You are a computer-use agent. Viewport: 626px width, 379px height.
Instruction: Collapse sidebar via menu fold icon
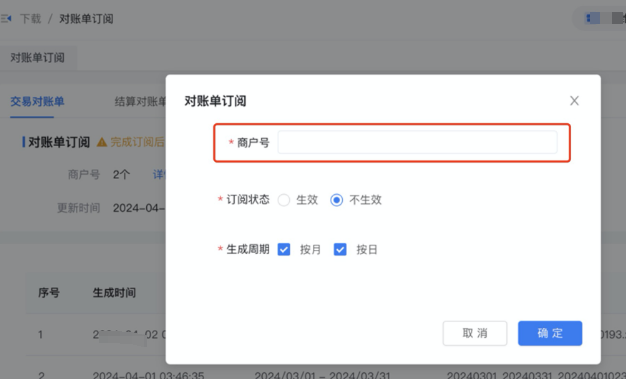point(6,18)
